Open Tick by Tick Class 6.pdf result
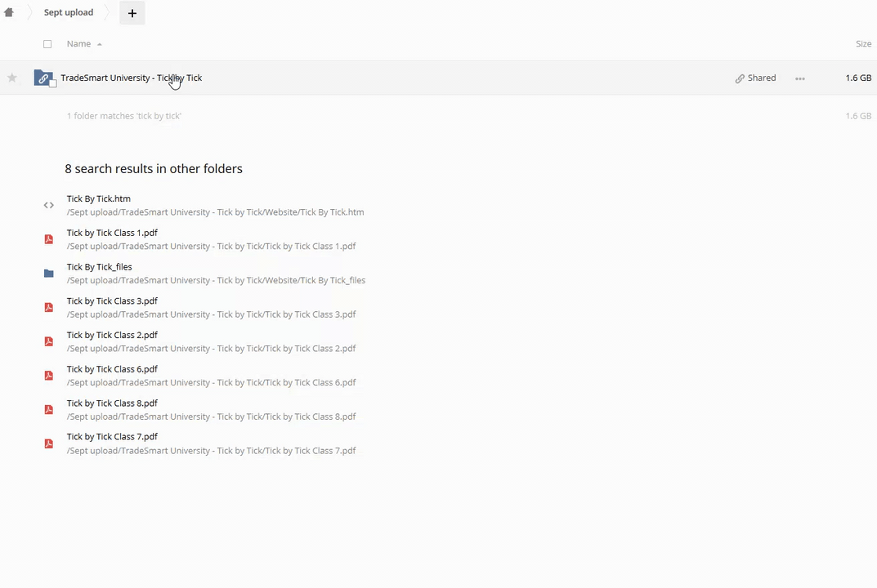Viewport: 877px width, 588px height. click(112, 369)
